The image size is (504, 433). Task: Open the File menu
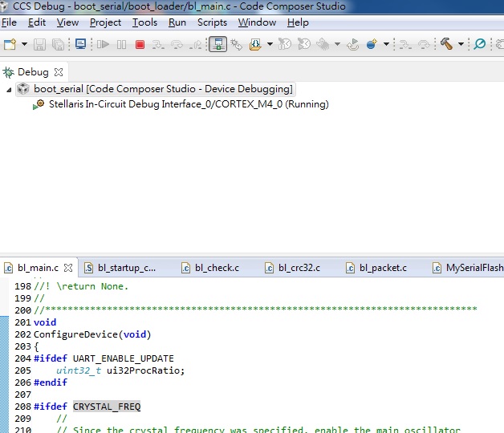pos(9,22)
